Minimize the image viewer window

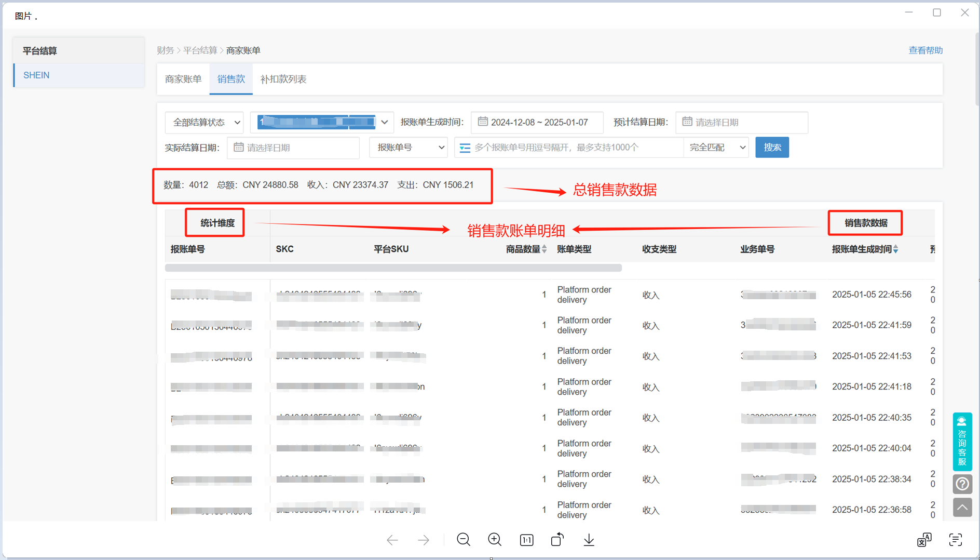[909, 12]
